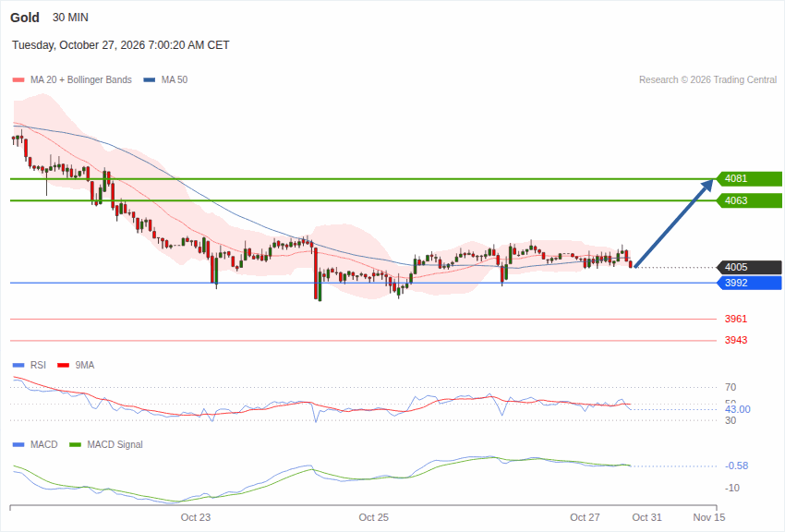Click the Research © 2026 Trading Central credit

click(x=708, y=80)
